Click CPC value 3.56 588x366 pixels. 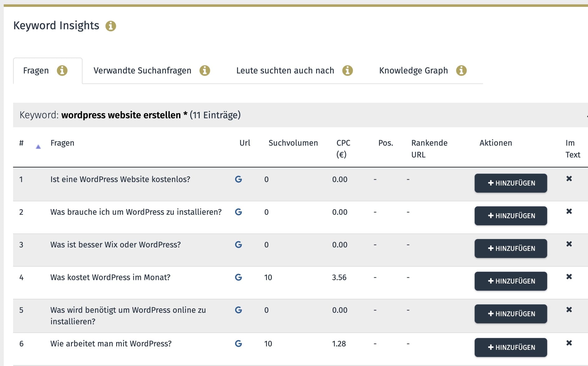(x=339, y=277)
